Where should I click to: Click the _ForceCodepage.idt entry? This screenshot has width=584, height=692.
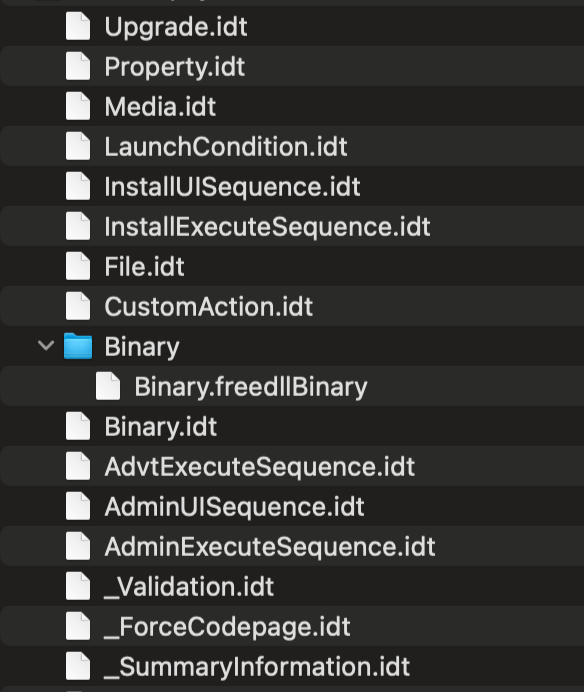click(227, 628)
